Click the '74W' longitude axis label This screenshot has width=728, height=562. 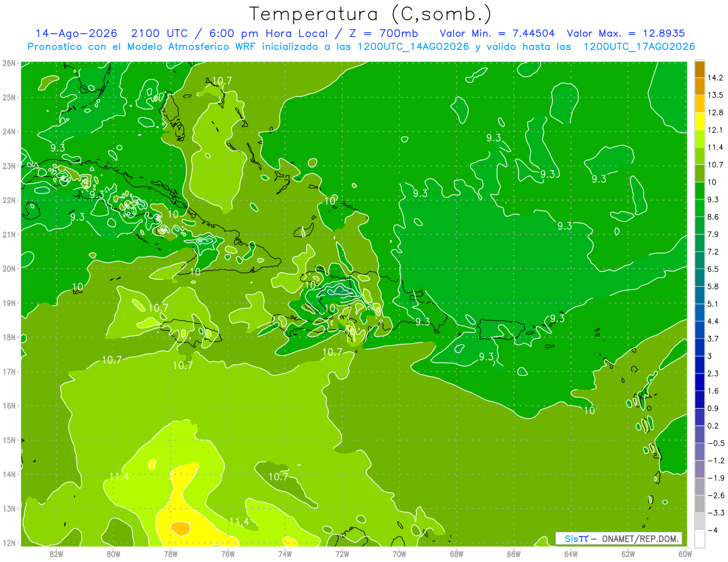(x=285, y=554)
